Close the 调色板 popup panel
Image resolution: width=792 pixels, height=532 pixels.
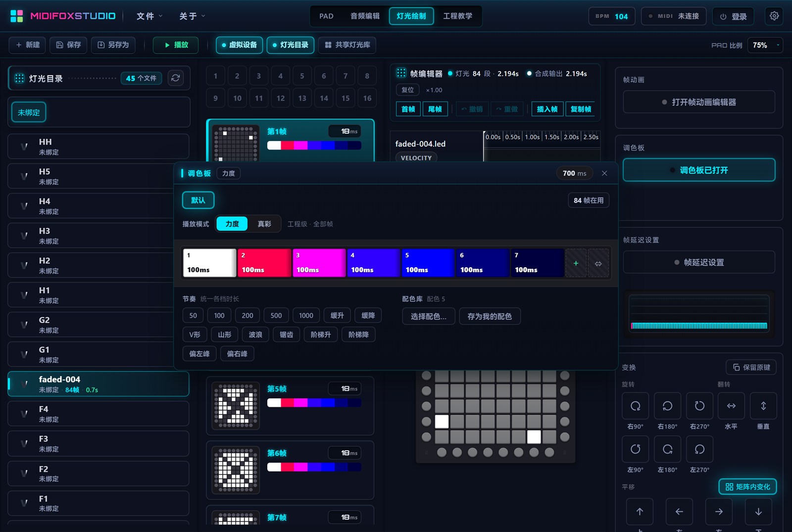click(604, 173)
